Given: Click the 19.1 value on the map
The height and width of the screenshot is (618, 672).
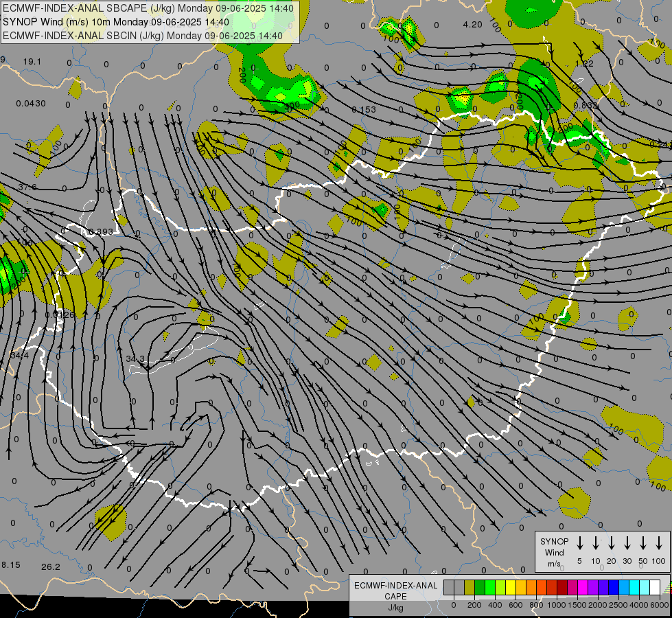Looking at the screenshot, I should (32, 62).
